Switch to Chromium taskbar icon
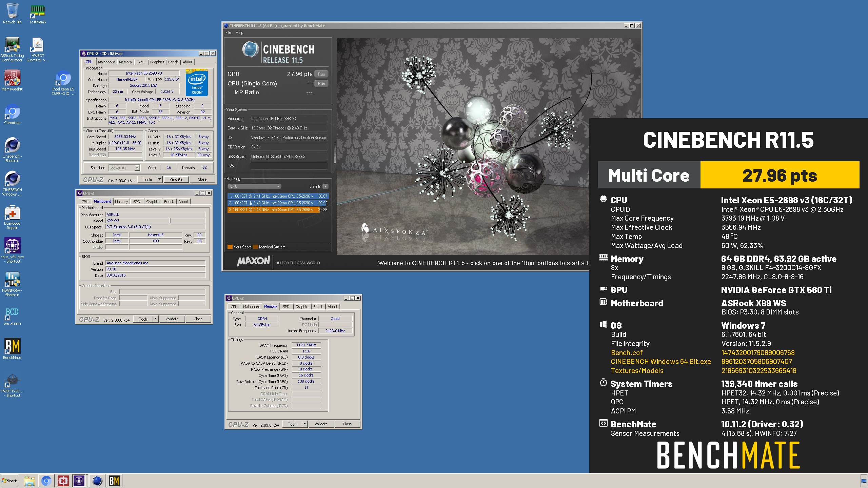 click(46, 481)
